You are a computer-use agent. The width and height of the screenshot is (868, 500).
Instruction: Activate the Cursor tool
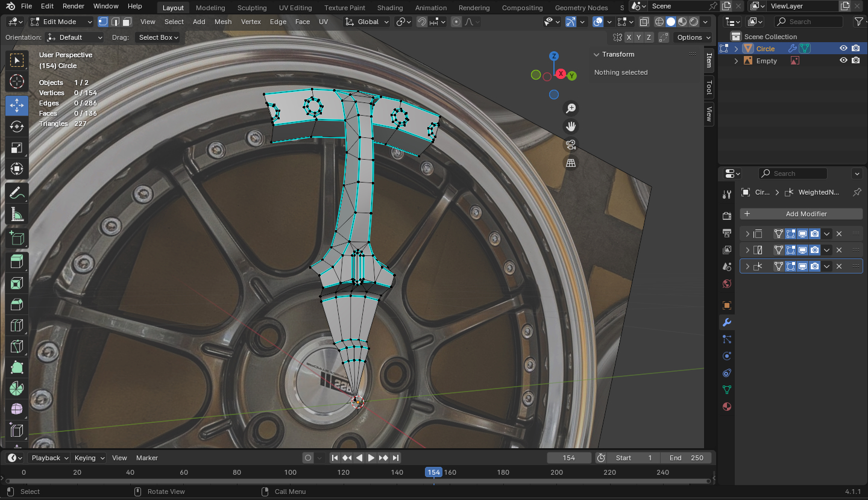(17, 81)
